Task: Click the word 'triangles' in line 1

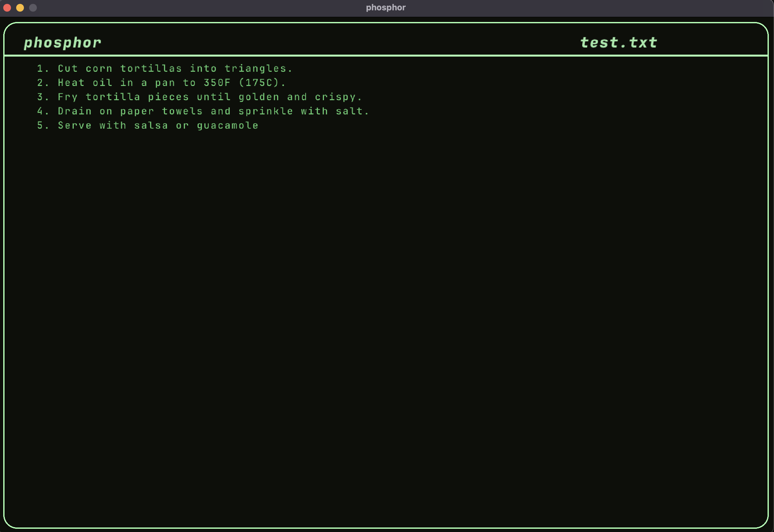Action: [255, 68]
